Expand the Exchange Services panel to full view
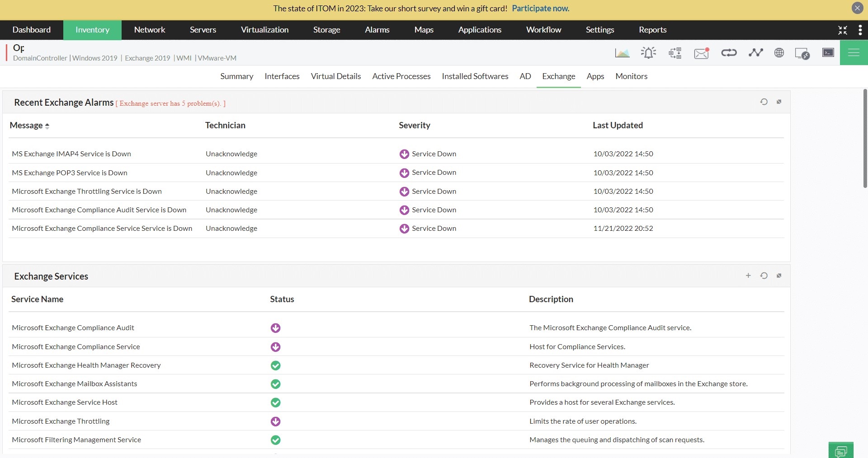This screenshot has height=458, width=868. click(x=779, y=276)
